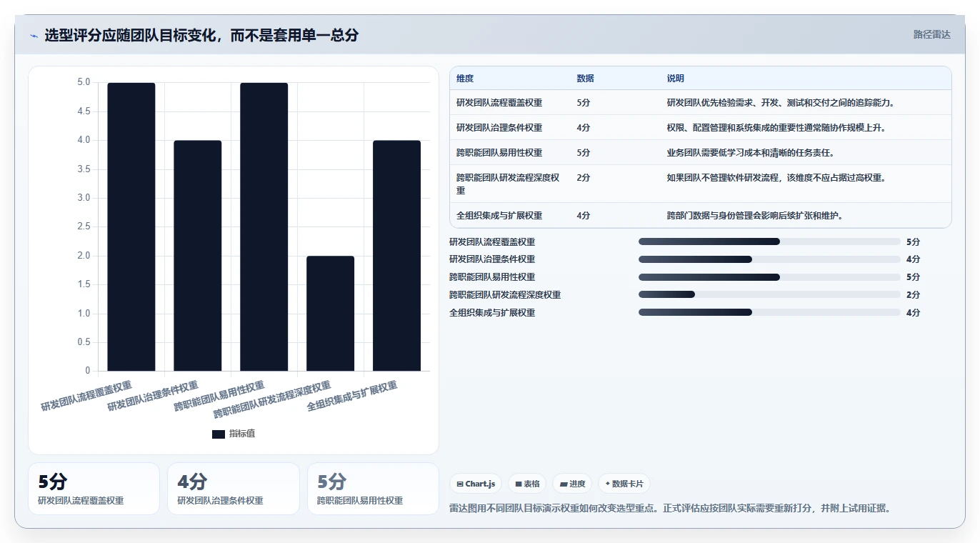Click the 2.5 y-axis label
This screenshot has width=980, height=543.
click(84, 227)
